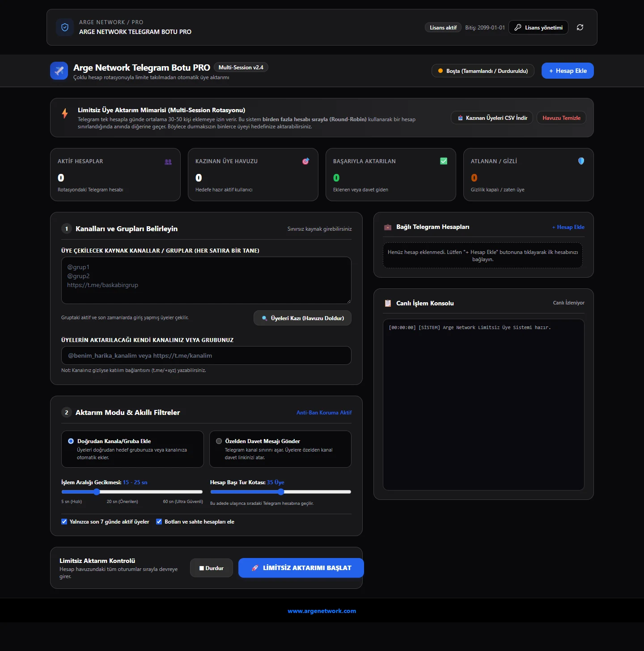Click the clipboard icon next to Canlı İşlem Konsolu
644x651 pixels.
point(388,303)
